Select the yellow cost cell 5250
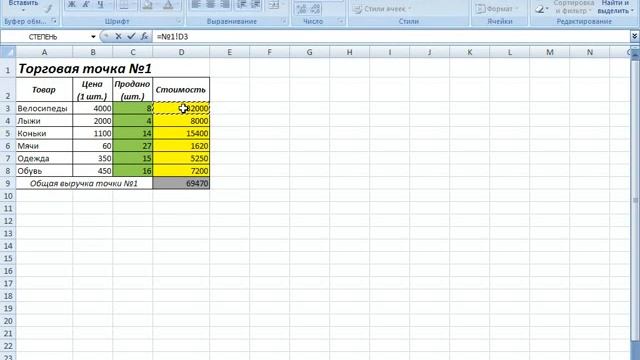 (x=181, y=158)
